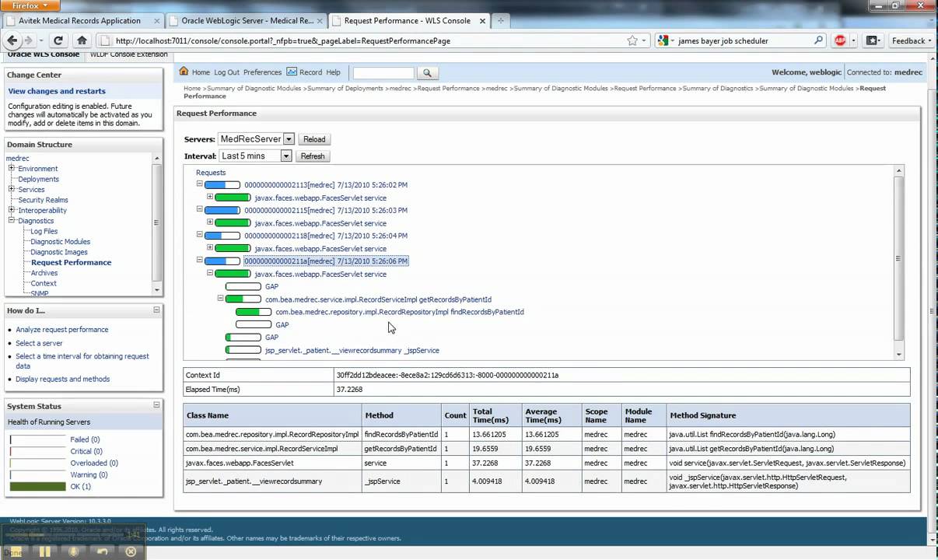Open the Help link
This screenshot has width=938, height=560.
(x=333, y=72)
